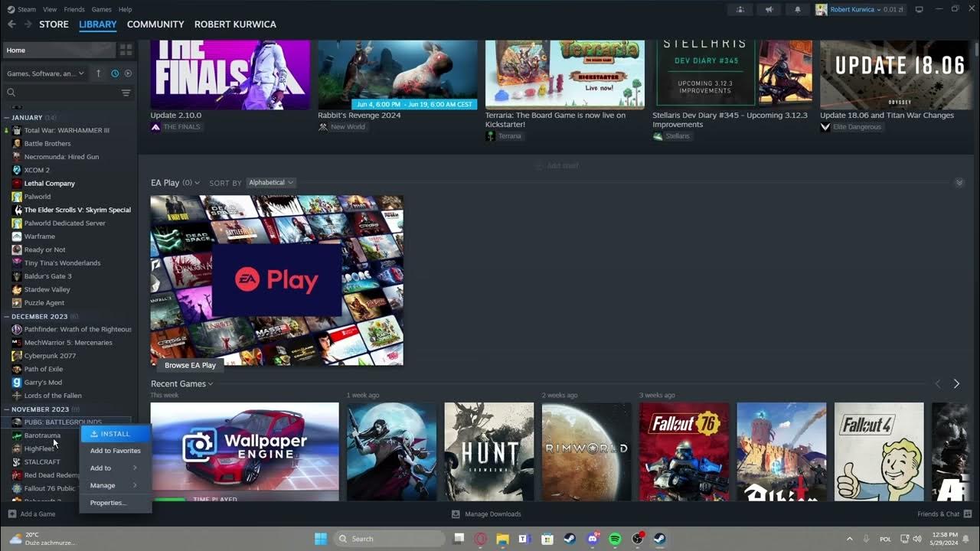Open the collections grid view icon
Viewport: 980px width, 551px height.
pos(126,50)
